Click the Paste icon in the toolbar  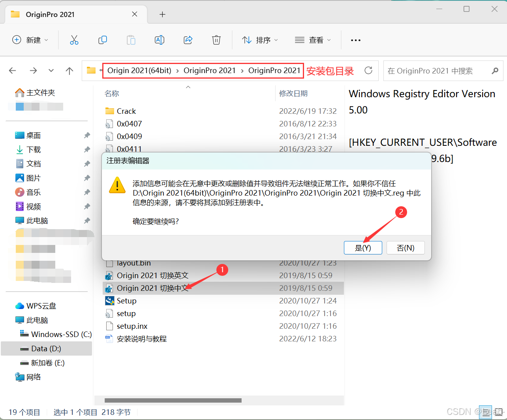click(x=131, y=40)
